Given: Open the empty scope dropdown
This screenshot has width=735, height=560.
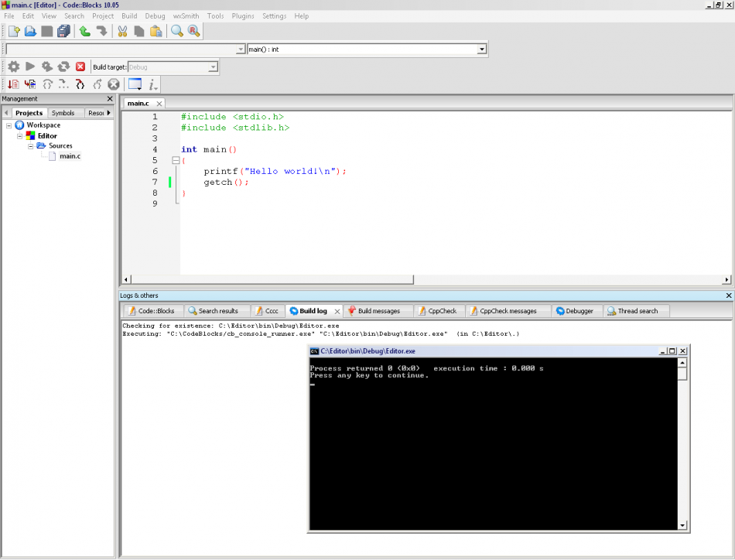Looking at the screenshot, I should tap(241, 50).
